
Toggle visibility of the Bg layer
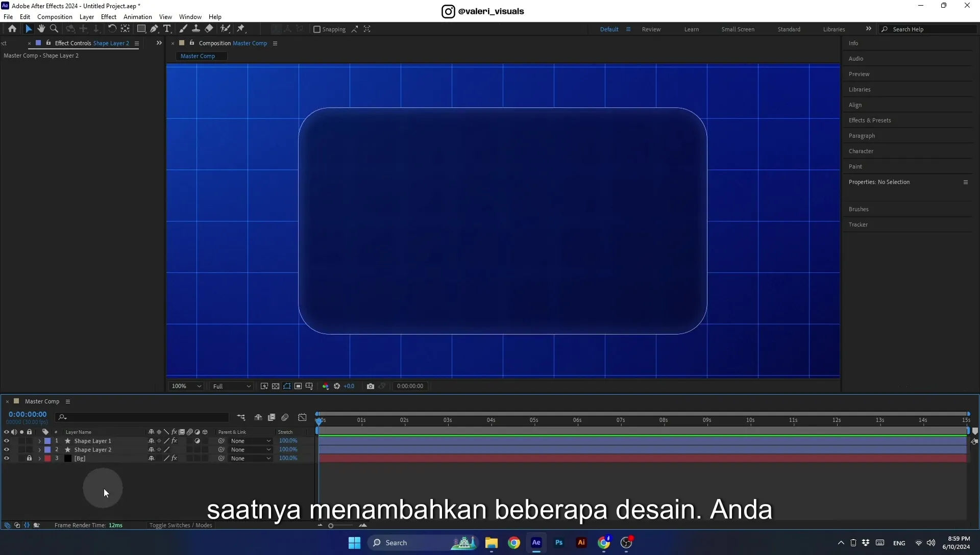pyautogui.click(x=7, y=458)
